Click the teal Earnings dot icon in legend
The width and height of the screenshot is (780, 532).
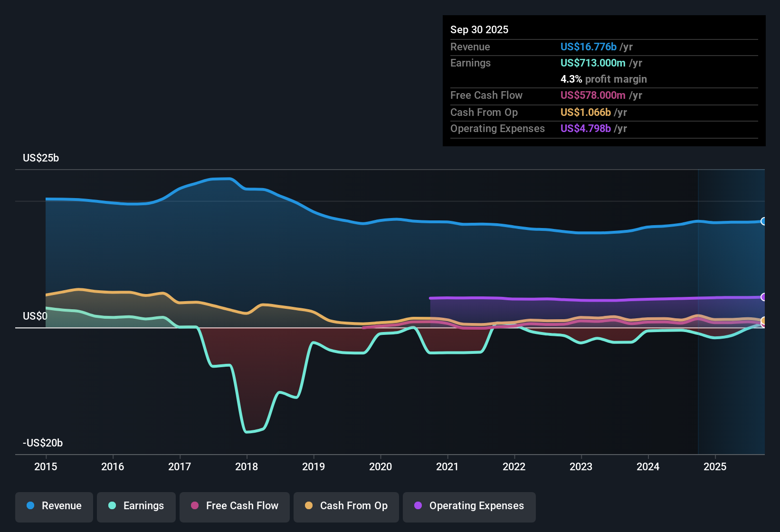click(x=112, y=506)
